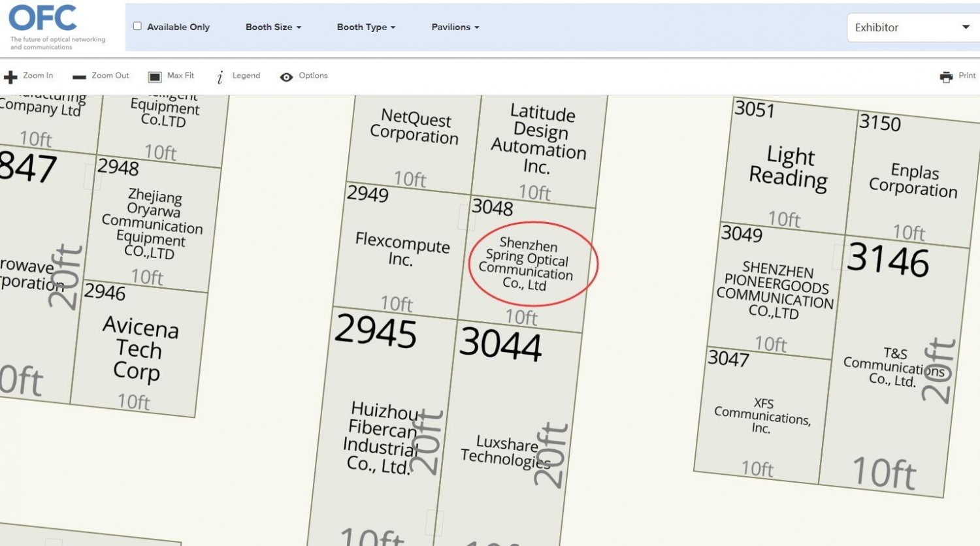980x546 pixels.
Task: Click booth number 3044
Action: (x=500, y=344)
